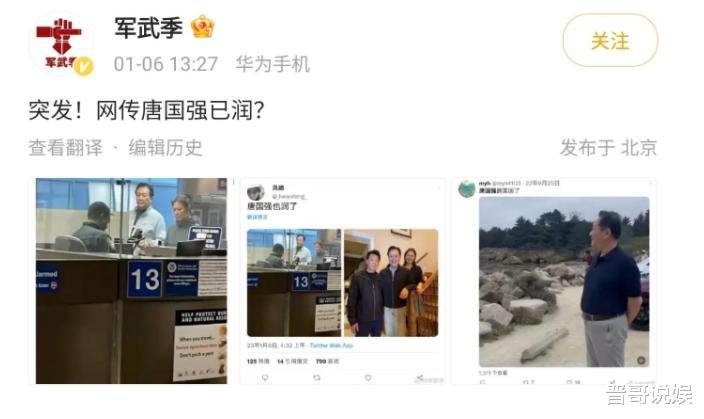The height and width of the screenshot is (419, 704).
Task: Open the 军武季 username link
Action: 149,27
